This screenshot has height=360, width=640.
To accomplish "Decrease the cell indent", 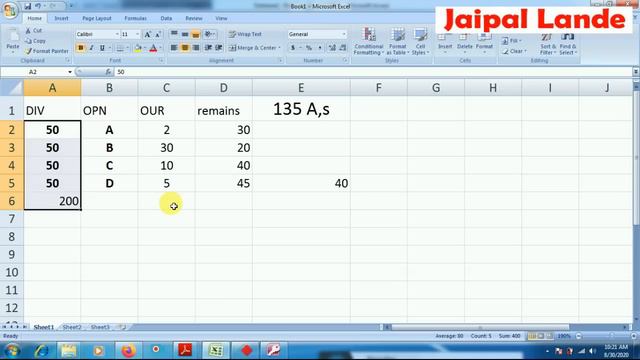I will point(208,48).
